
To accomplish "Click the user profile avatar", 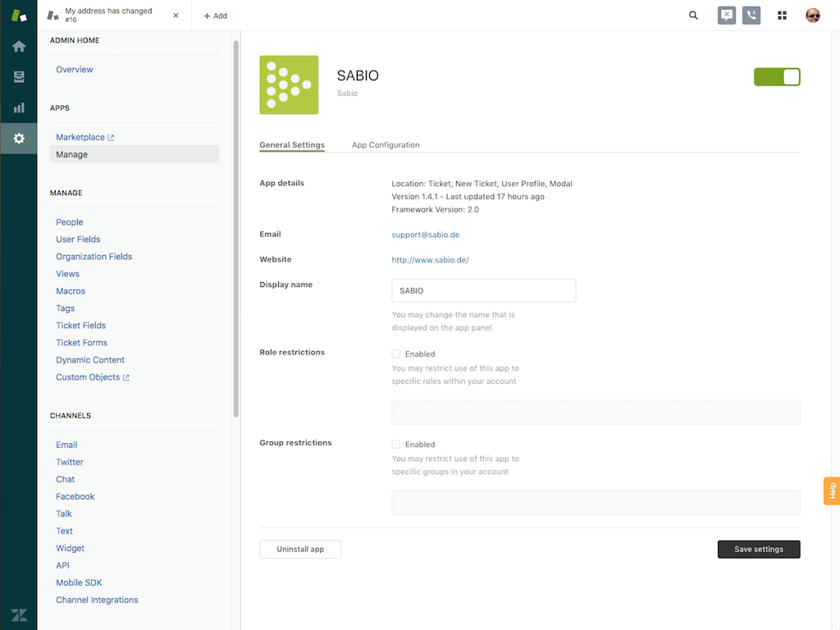I will tap(812, 16).
